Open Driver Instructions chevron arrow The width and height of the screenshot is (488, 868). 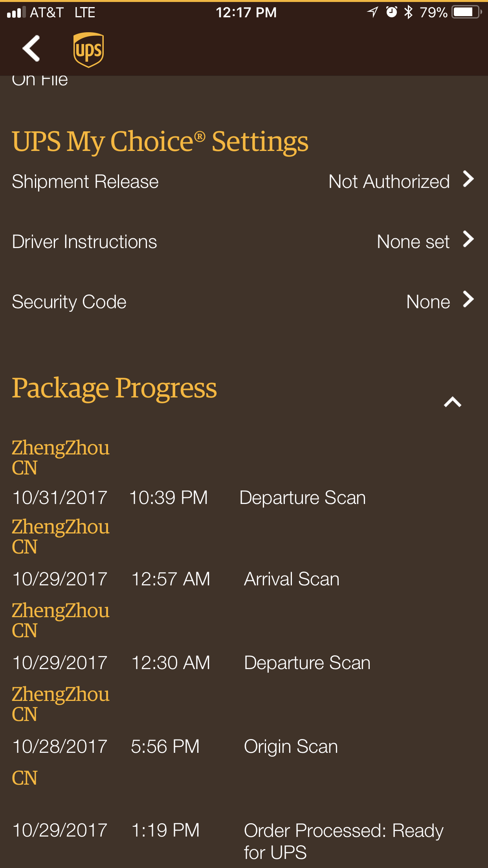pos(468,239)
